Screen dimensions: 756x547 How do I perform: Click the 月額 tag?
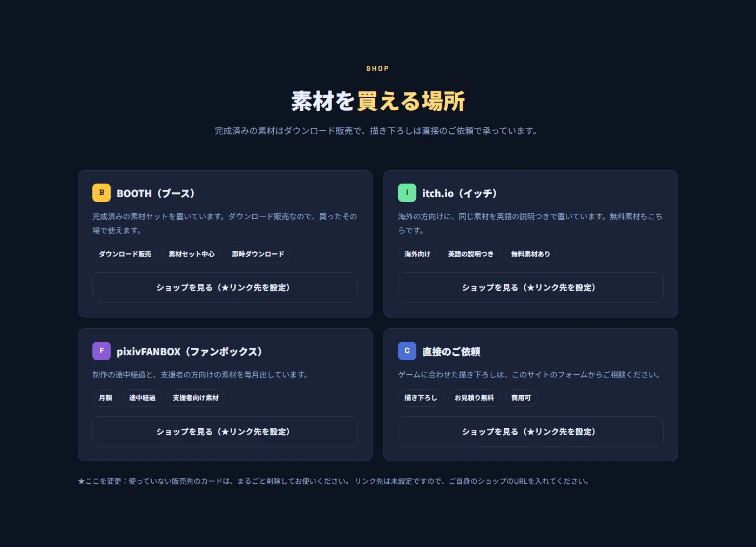coord(105,398)
